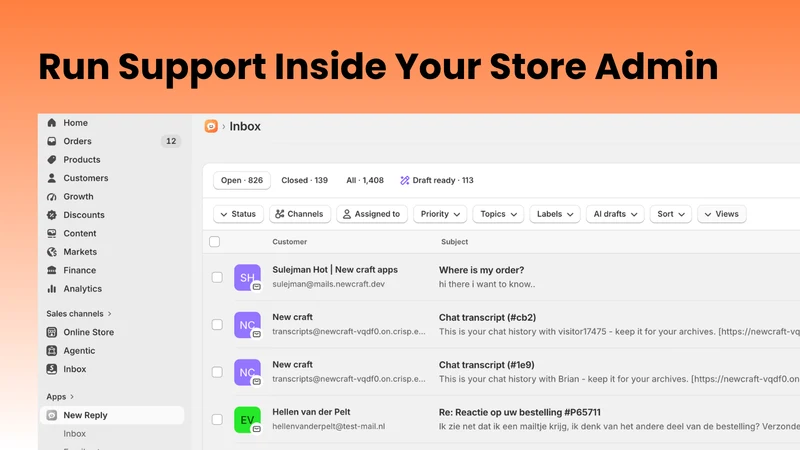Open the "Where is my order?" conversation

pos(481,270)
